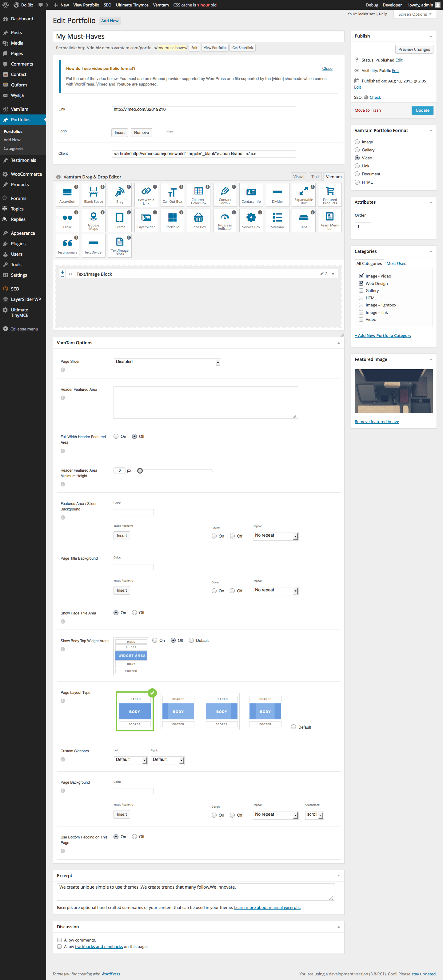This screenshot has width=443, height=980.
Task: Click the Price Box element icon
Action: pyautogui.click(x=198, y=220)
